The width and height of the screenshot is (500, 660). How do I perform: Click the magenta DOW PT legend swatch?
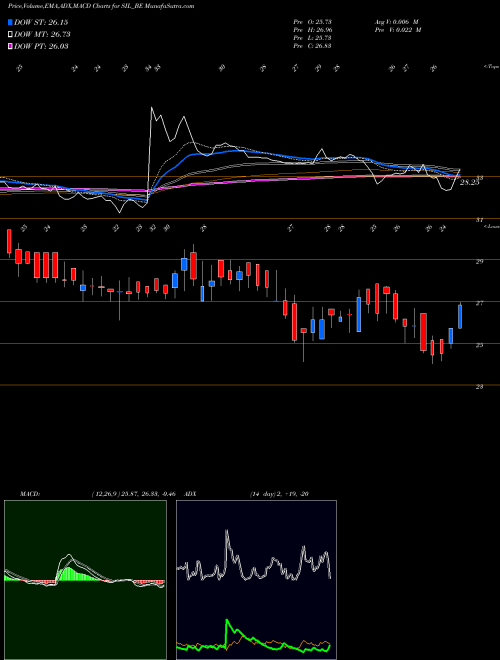coord(10,46)
